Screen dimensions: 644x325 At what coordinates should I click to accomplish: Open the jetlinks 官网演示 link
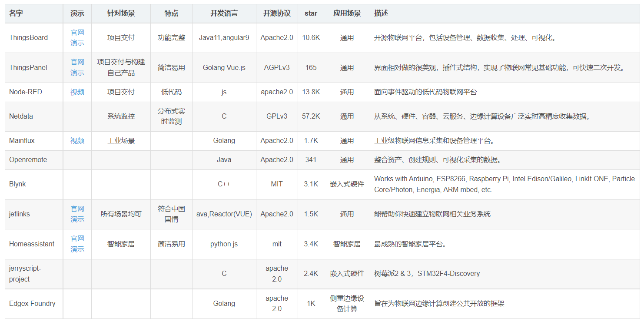coord(77,214)
